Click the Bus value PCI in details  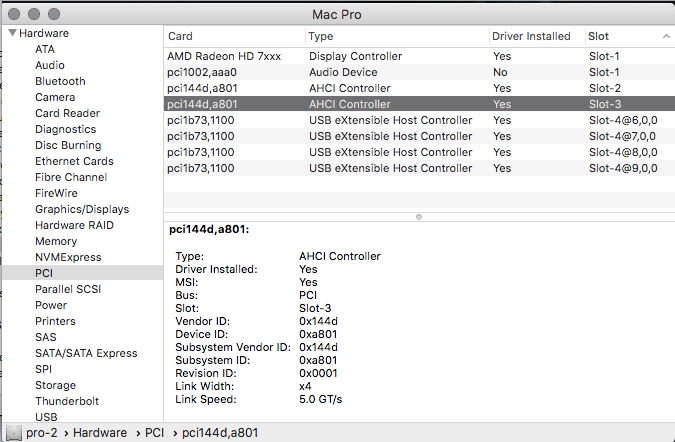308,295
